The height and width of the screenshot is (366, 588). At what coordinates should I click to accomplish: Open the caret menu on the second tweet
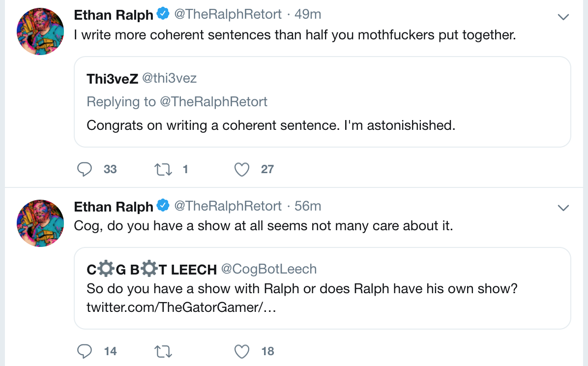563,208
